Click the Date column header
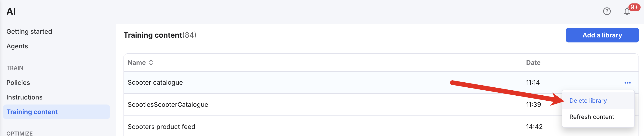Viewport: 644px width, 136px height. [x=533, y=63]
